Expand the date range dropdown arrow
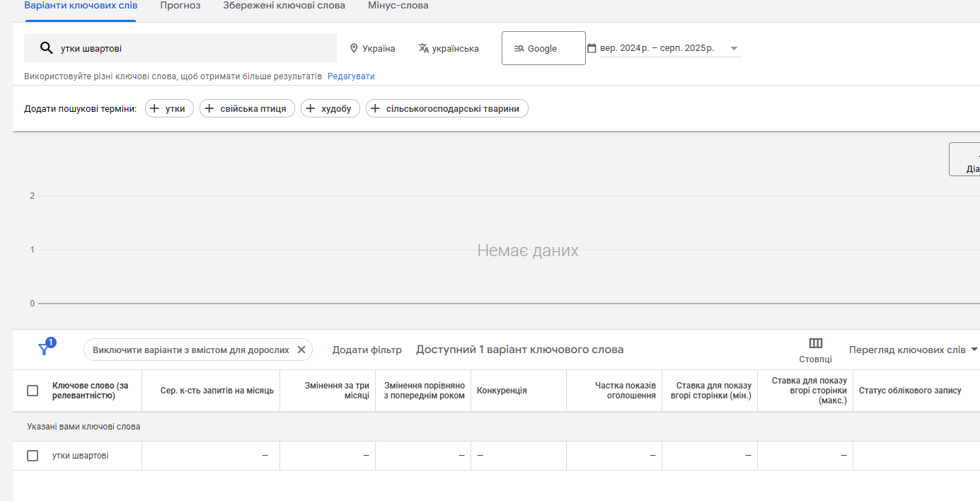 pyautogui.click(x=734, y=49)
